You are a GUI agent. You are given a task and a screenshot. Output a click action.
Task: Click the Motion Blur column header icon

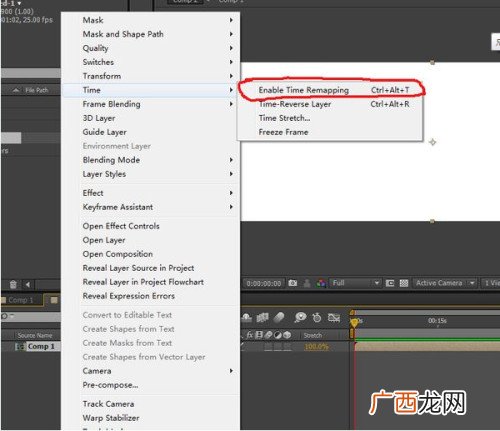(x=268, y=335)
